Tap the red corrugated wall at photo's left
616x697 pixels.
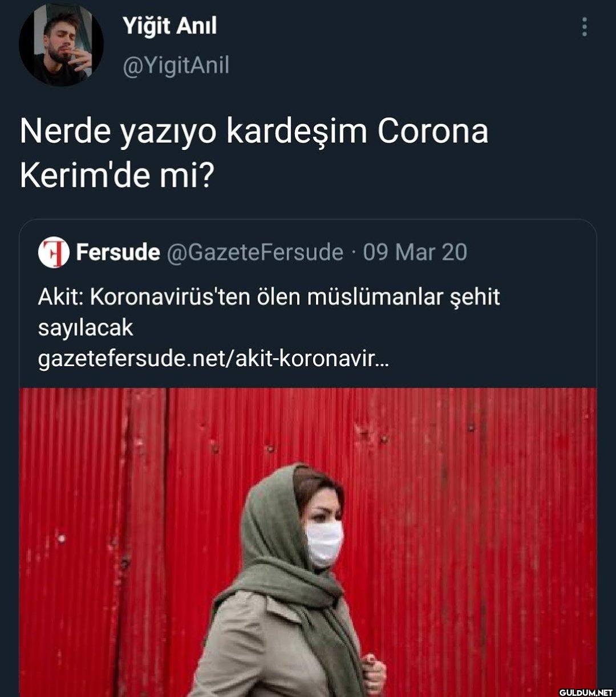pos(91,542)
